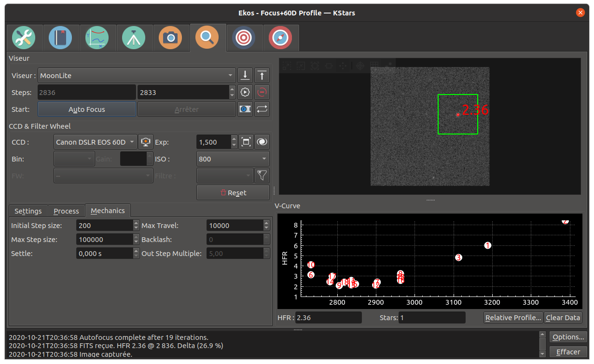Click the Settle field 0,000 s

coord(104,254)
